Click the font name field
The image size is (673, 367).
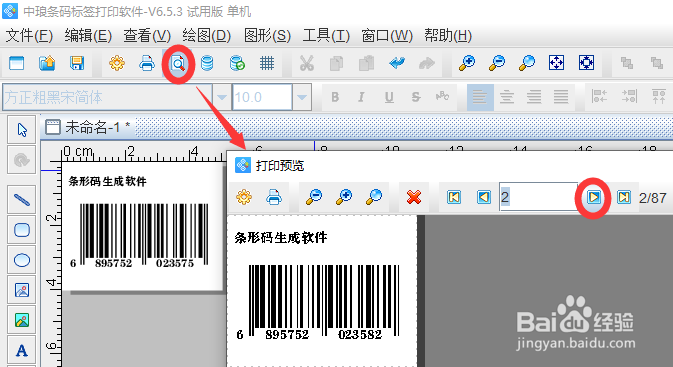coord(107,97)
